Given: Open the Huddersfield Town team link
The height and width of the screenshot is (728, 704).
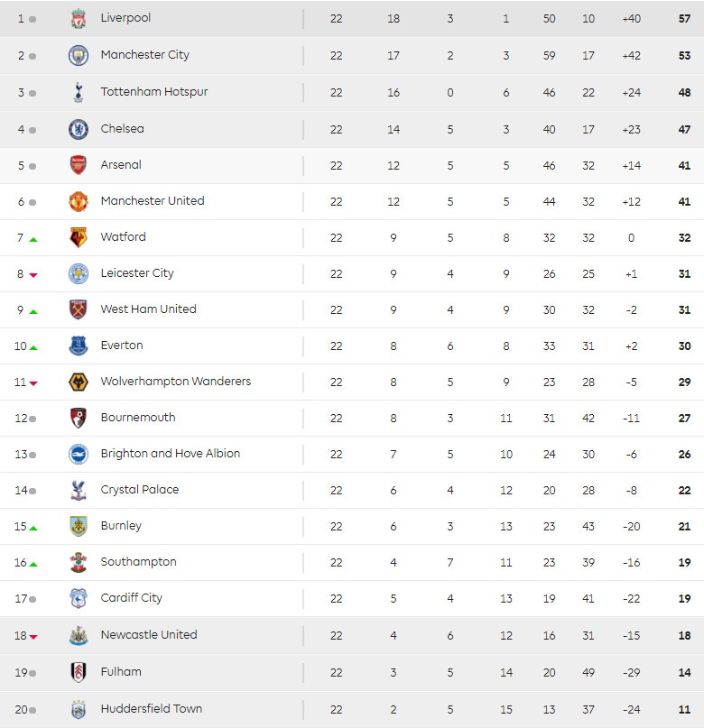Looking at the screenshot, I should tap(152, 709).
